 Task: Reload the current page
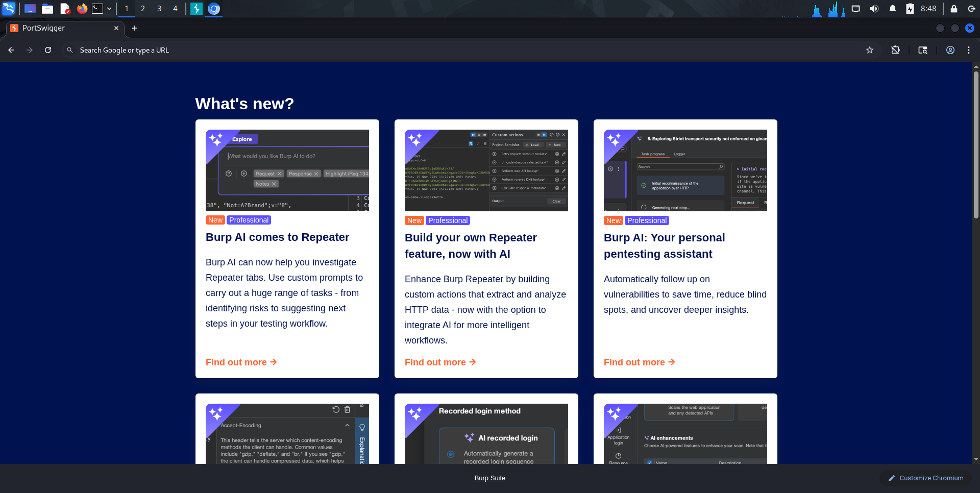[48, 50]
